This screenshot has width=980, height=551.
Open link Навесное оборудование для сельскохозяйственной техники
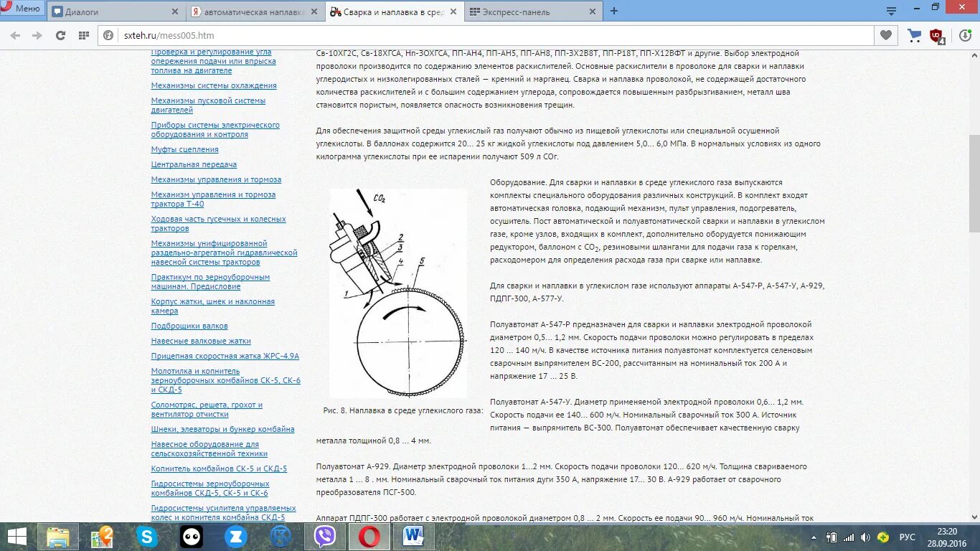(209, 449)
